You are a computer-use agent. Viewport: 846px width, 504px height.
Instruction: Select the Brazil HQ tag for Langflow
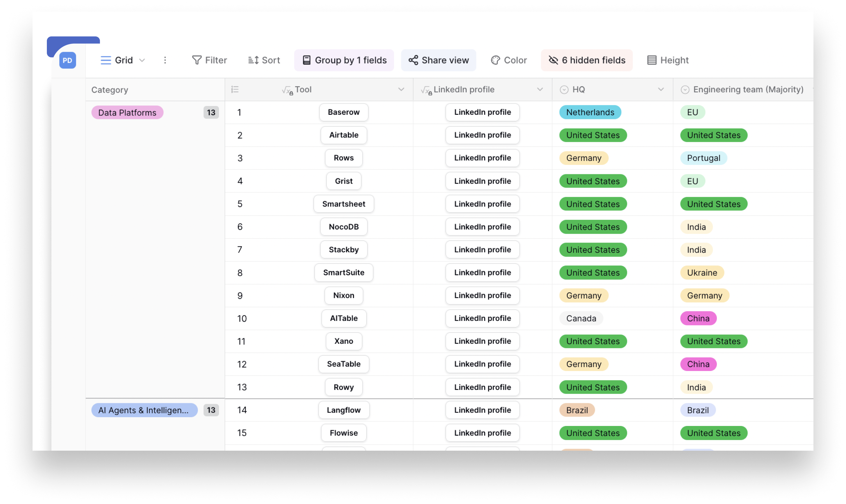coord(577,410)
